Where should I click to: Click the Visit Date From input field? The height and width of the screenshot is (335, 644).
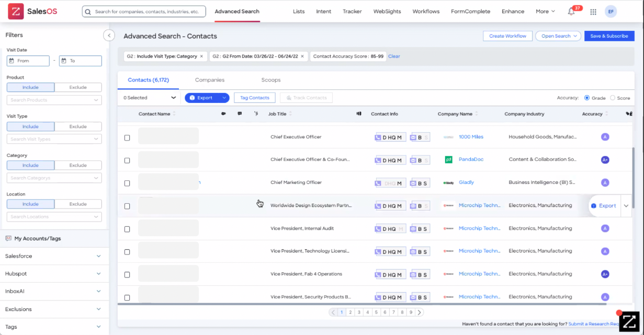(x=28, y=61)
